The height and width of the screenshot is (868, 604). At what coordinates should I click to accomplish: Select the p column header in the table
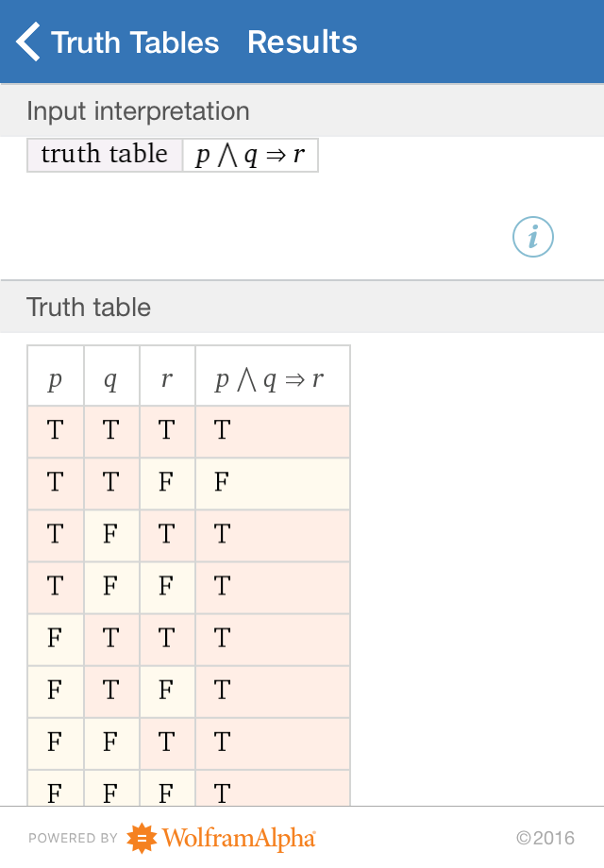coord(55,375)
